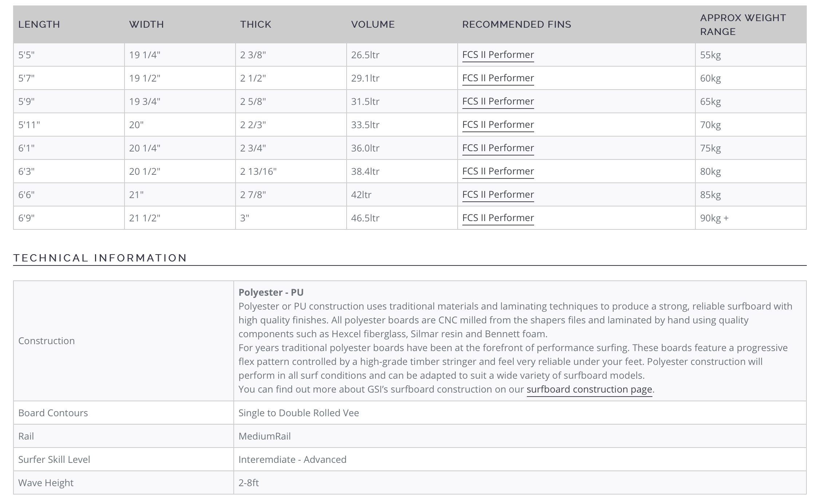Open FCS II Performer link in 5'9" row
This screenshot has width=817, height=504.
tap(498, 101)
